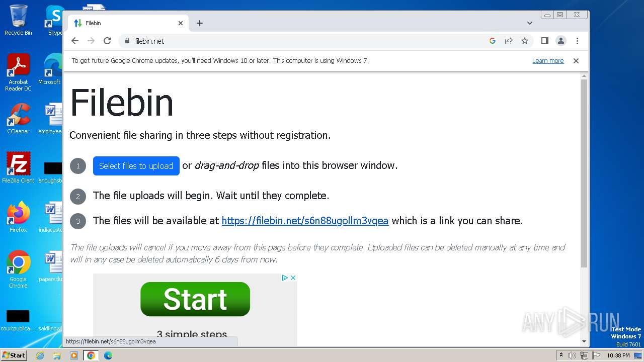Close the Filebin tab

click(x=181, y=23)
